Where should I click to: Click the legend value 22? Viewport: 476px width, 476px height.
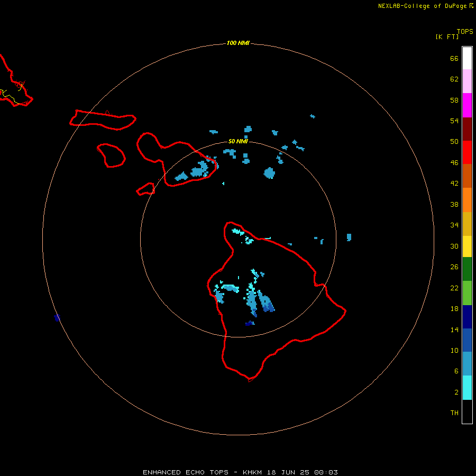coord(454,288)
